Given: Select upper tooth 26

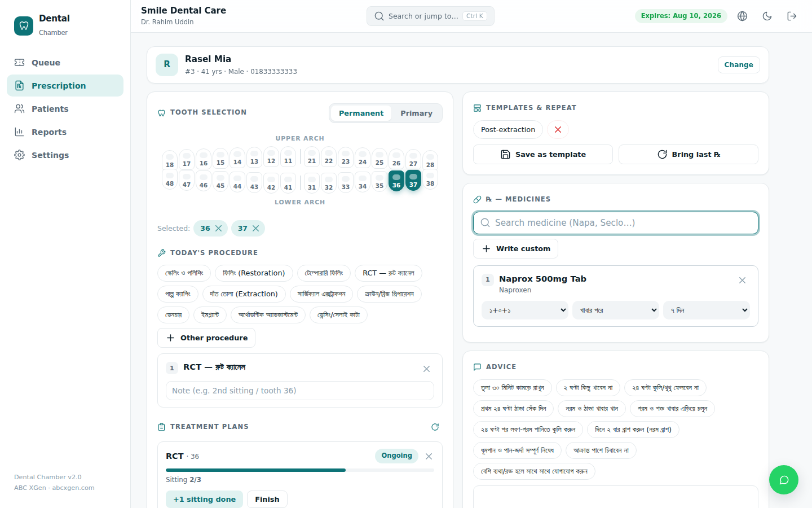Looking at the screenshot, I should [396, 159].
